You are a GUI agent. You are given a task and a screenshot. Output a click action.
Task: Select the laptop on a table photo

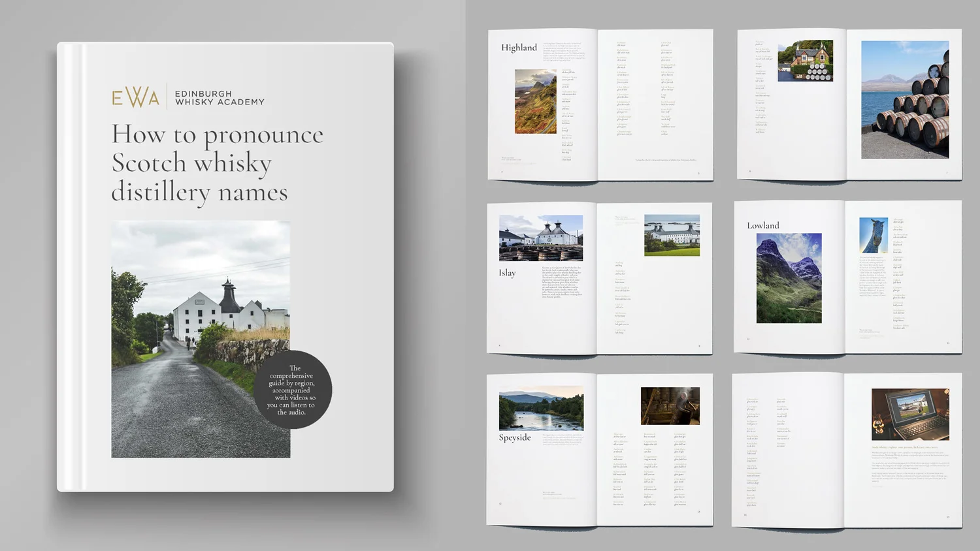click(910, 415)
